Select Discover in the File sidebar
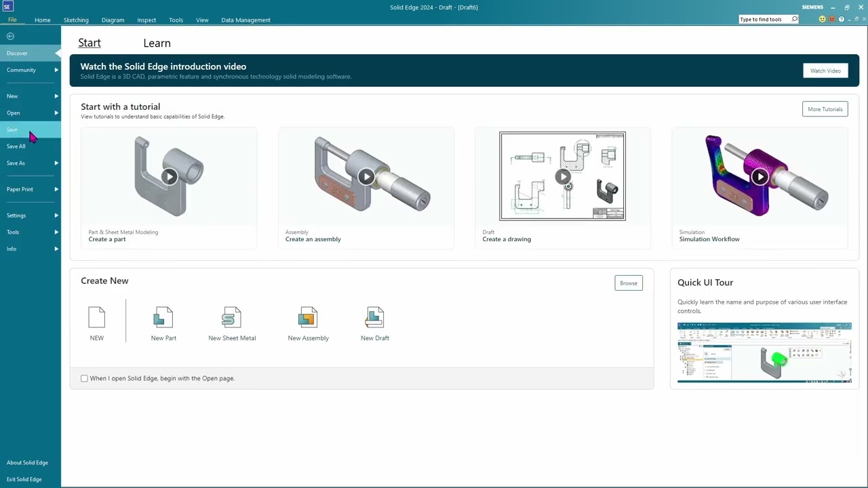Viewport: 868px width, 488px height. pyautogui.click(x=31, y=53)
